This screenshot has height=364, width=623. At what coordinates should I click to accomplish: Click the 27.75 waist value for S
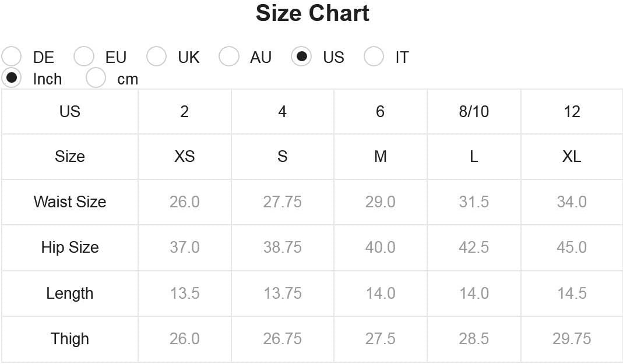pyautogui.click(x=283, y=202)
